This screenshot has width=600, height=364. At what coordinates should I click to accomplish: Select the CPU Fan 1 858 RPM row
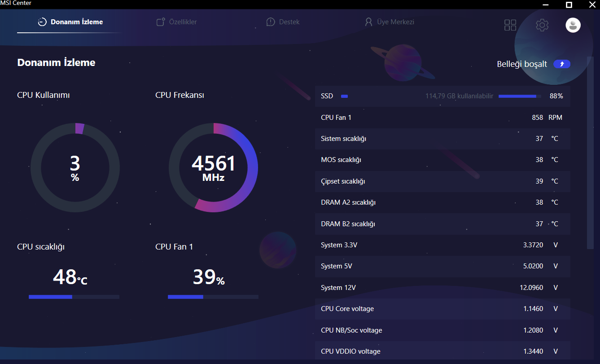[442, 118]
